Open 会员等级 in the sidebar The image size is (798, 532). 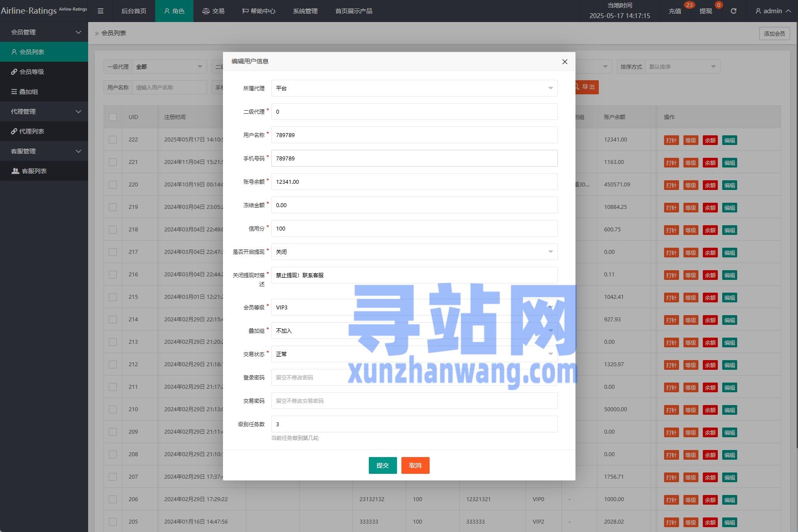44,72
